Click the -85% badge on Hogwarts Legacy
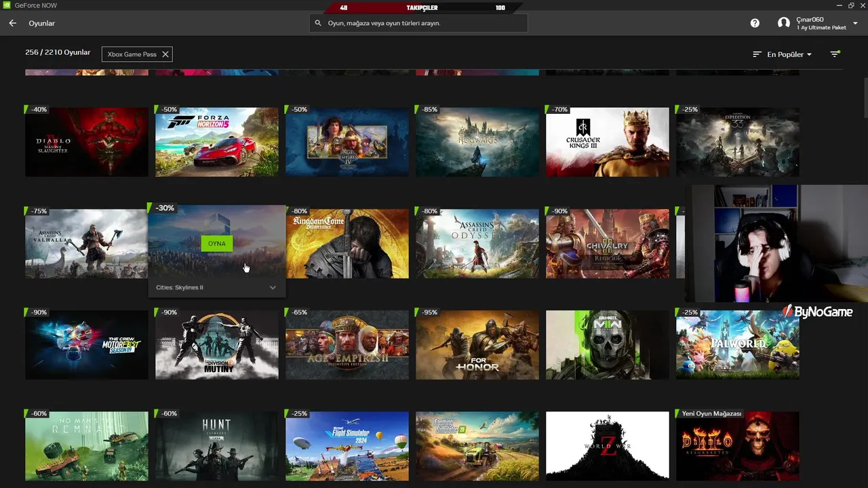 click(x=428, y=109)
